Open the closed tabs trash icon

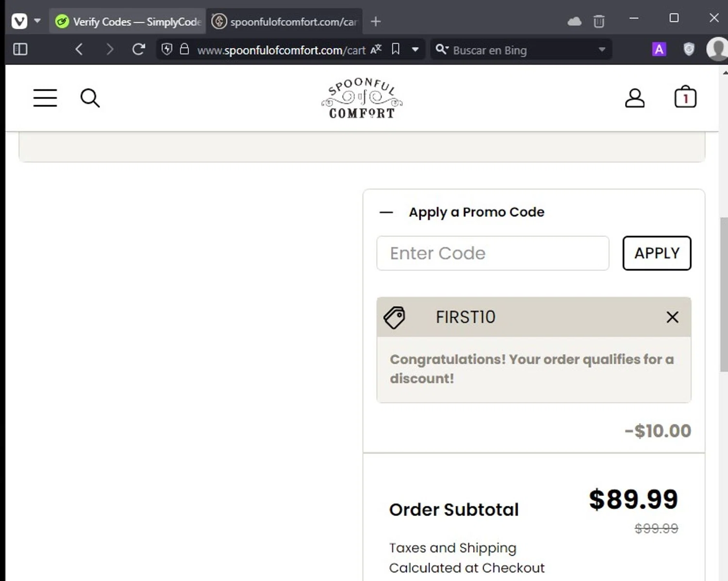(599, 21)
